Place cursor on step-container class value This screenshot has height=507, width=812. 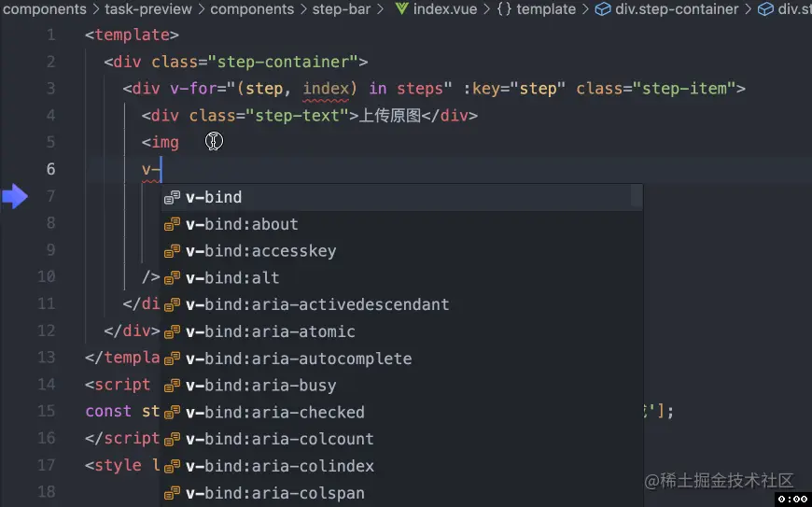[283, 62]
